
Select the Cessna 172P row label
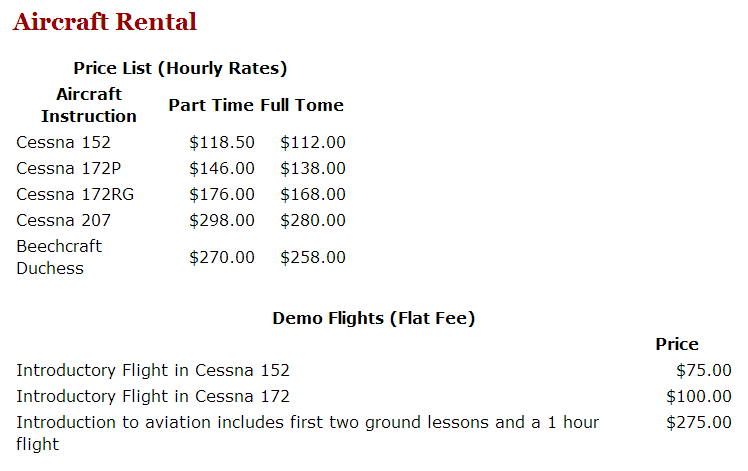69,168
